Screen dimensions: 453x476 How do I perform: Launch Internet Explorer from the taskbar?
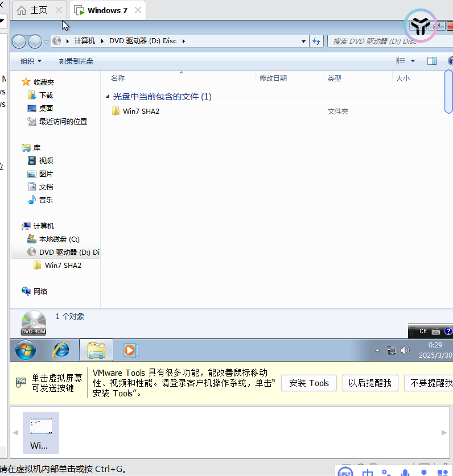(61, 350)
